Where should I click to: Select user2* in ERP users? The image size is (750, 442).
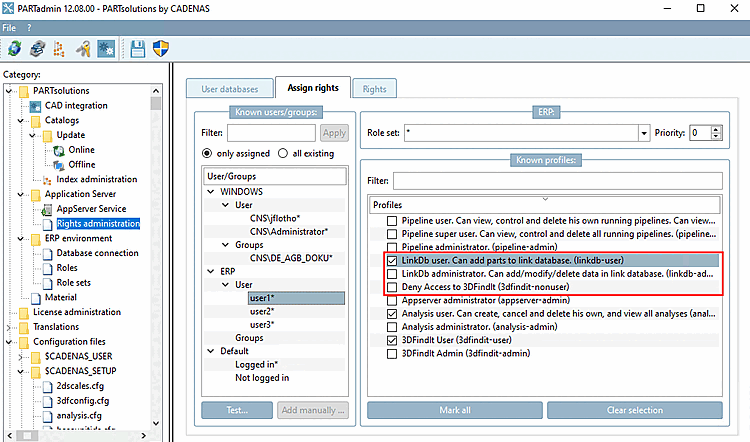coord(262,311)
